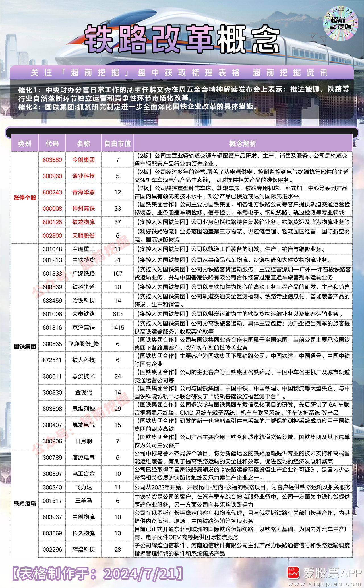Click the 铁路改革概念 title
Image resolution: width=364 pixels, height=588 pixels.
(182, 39)
